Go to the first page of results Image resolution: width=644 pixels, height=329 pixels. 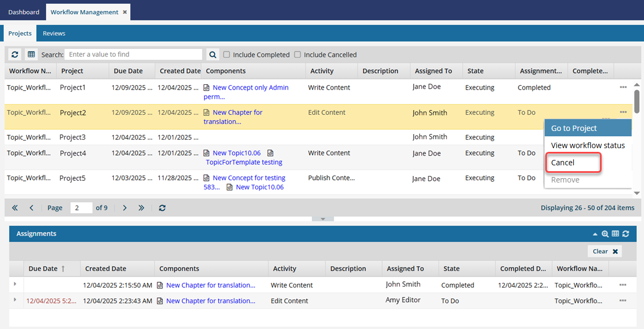[x=14, y=208]
